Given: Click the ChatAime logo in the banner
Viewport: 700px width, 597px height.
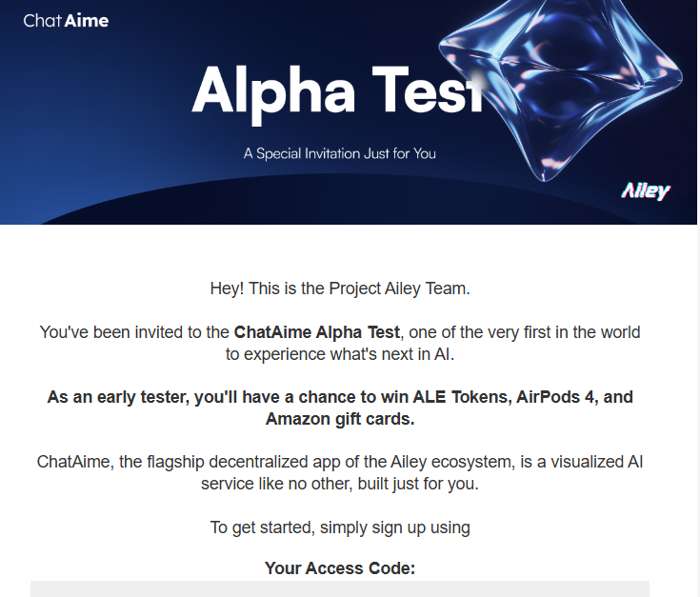Looking at the screenshot, I should coord(66,21).
